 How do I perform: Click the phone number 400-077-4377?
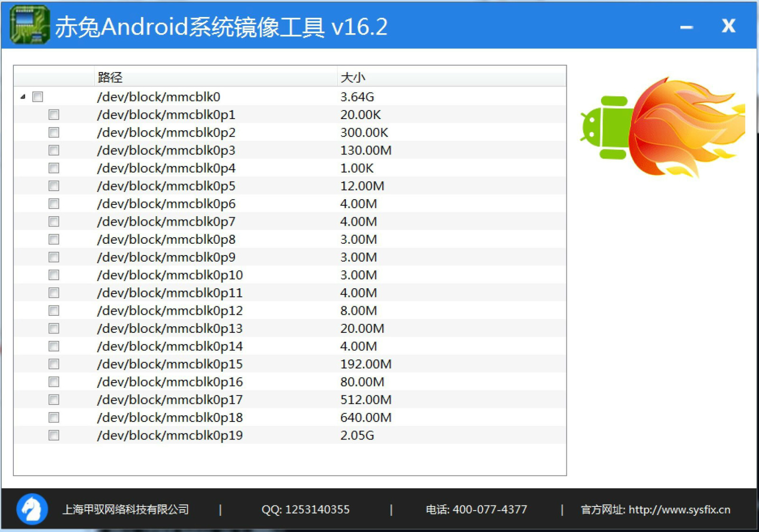click(490, 510)
